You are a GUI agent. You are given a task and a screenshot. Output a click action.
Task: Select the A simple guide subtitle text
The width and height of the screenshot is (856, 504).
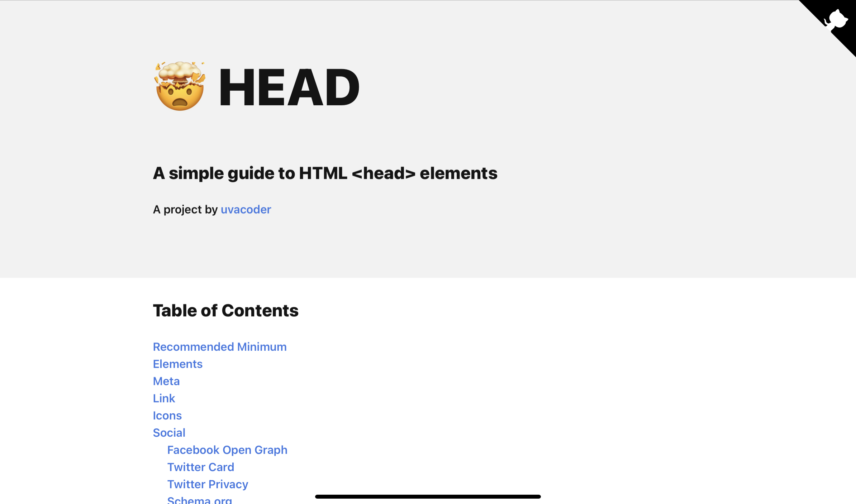325,173
